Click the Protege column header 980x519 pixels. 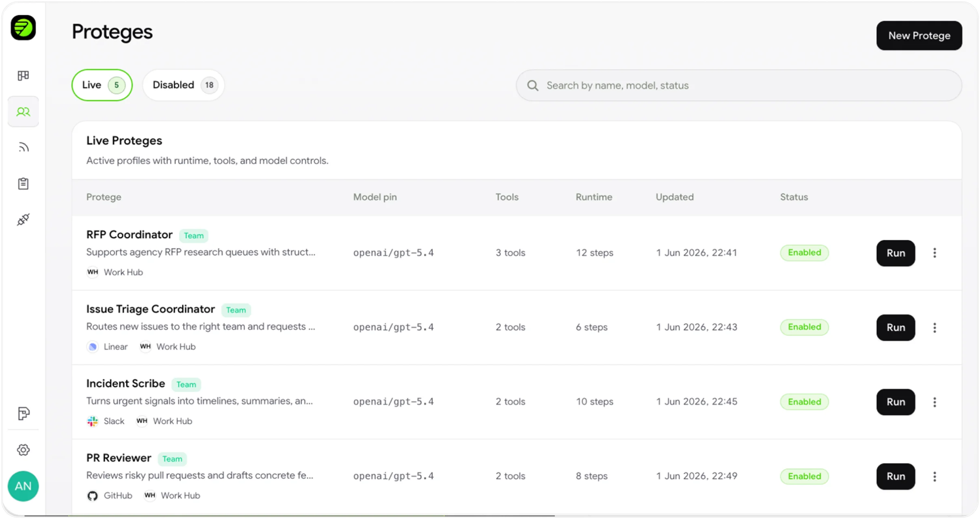coord(103,197)
